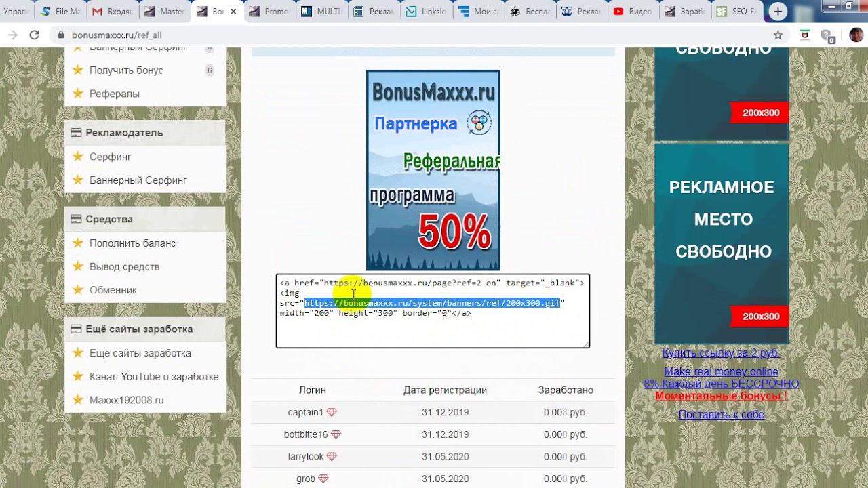Image resolution: width=868 pixels, height=488 pixels.
Task: Switch to the Linkslot tab
Action: coord(426,12)
